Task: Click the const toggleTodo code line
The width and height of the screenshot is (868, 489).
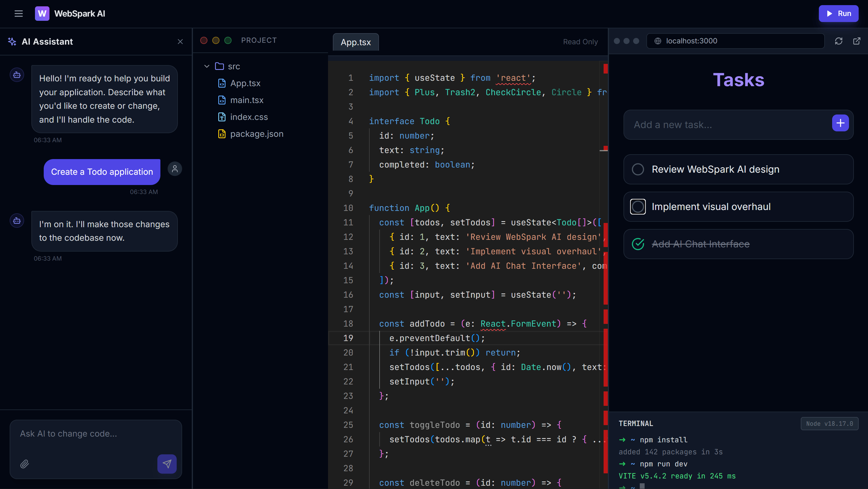Action: point(470,425)
